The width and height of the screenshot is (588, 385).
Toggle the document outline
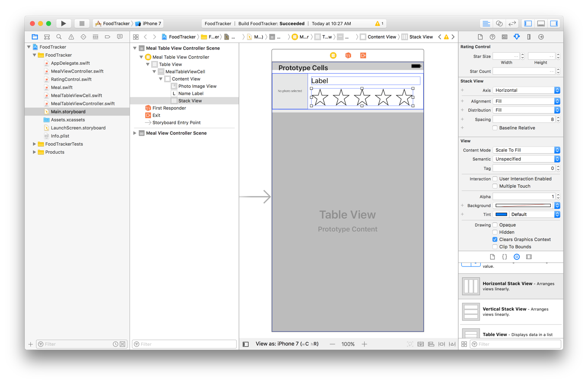pos(246,344)
